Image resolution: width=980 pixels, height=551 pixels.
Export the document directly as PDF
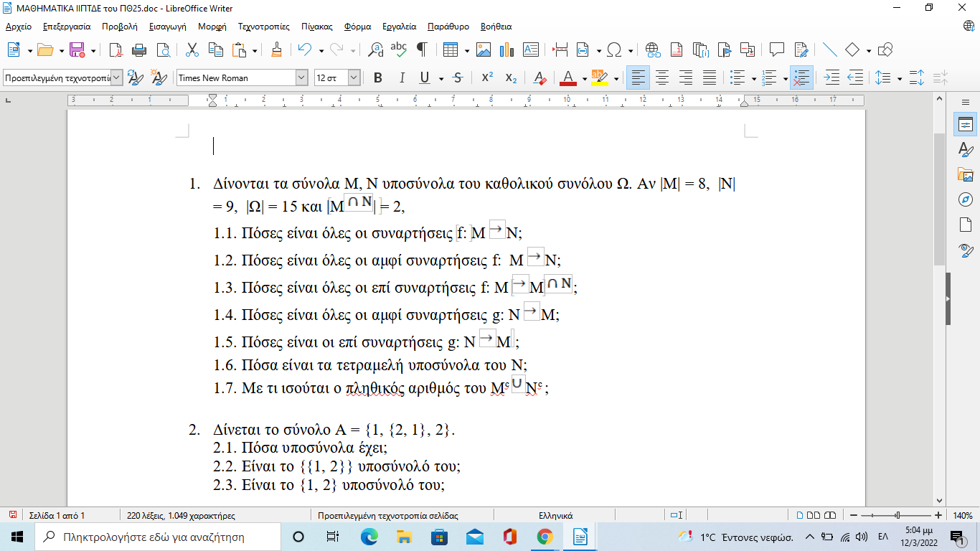coord(116,50)
